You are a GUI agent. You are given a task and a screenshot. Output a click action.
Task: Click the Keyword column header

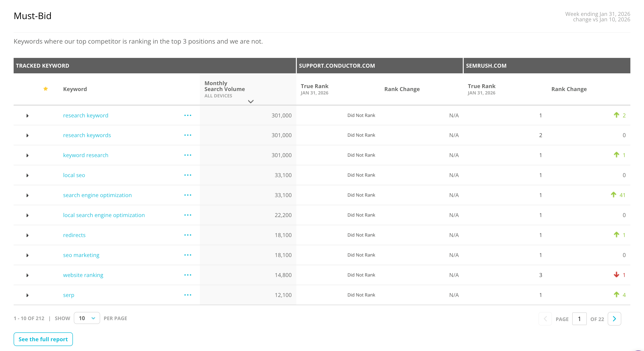pyautogui.click(x=75, y=89)
